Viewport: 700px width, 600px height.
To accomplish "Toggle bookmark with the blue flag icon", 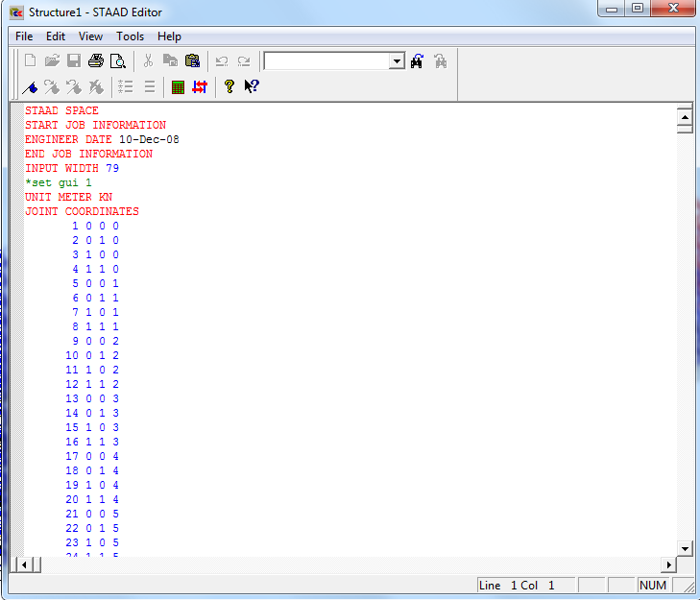I will pos(31,87).
